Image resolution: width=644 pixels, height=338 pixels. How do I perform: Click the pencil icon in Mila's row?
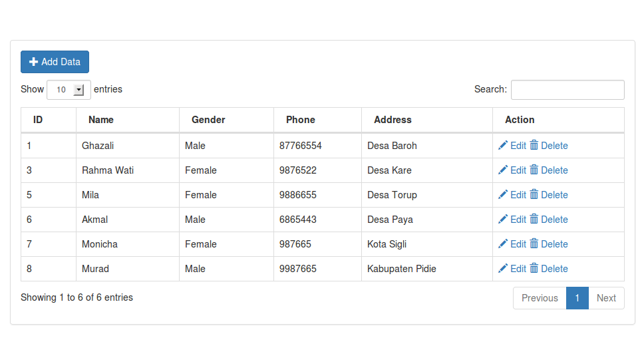pyautogui.click(x=503, y=195)
